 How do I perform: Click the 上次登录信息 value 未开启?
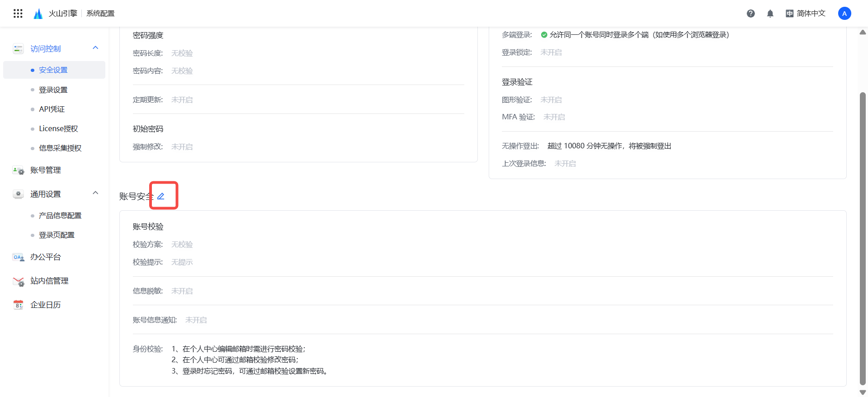click(565, 164)
